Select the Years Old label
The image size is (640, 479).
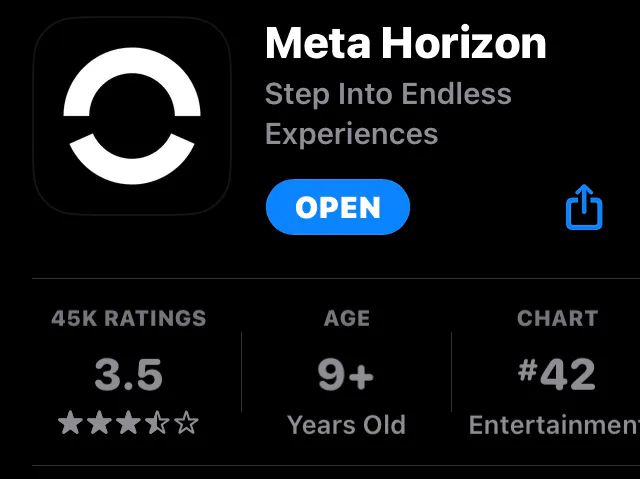point(346,425)
